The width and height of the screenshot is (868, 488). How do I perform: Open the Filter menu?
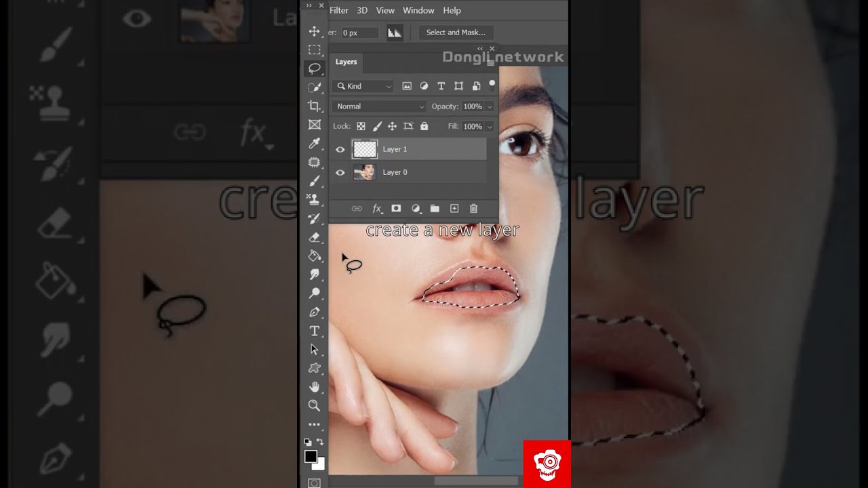tap(339, 10)
